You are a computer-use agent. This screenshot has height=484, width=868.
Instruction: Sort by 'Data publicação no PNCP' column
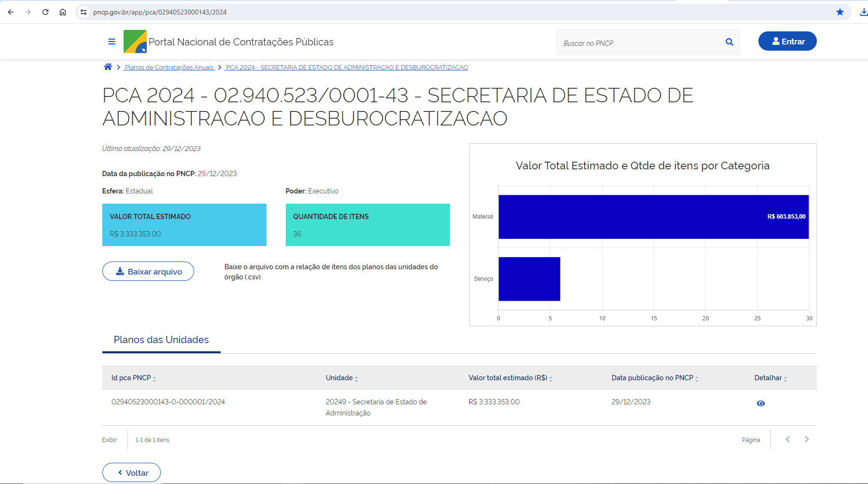[x=655, y=378]
